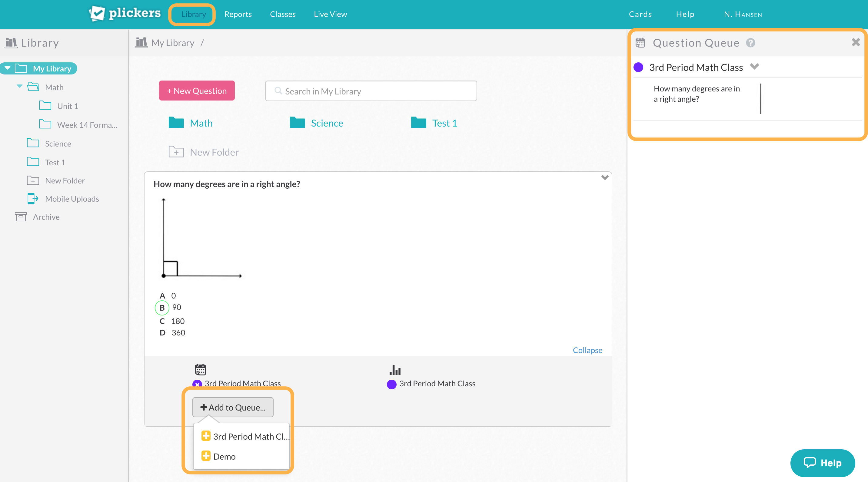The width and height of the screenshot is (868, 482).
Task: Click the New Question button
Action: click(x=197, y=91)
